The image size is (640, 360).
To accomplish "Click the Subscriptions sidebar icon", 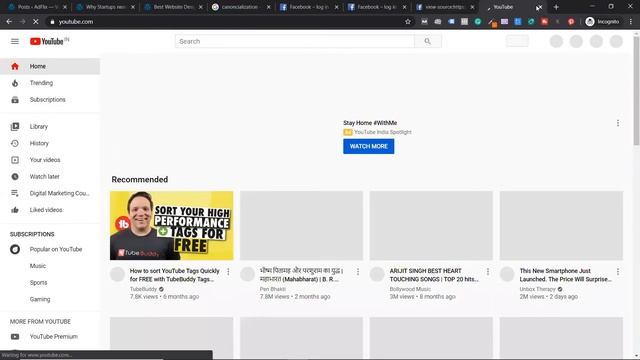I will (x=15, y=100).
